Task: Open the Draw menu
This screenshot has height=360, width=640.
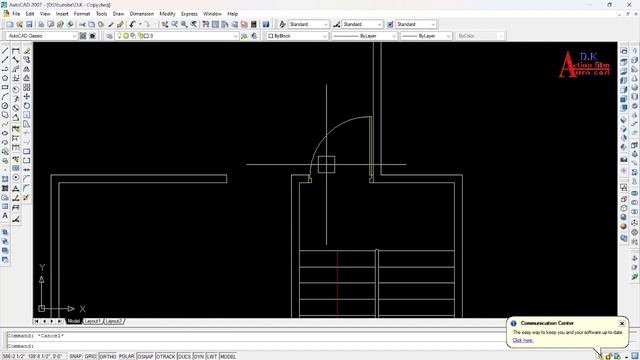Action: tap(118, 14)
